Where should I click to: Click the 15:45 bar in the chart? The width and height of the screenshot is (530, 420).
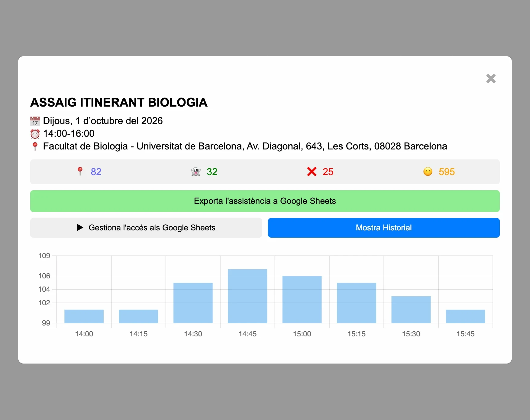pyautogui.click(x=465, y=316)
